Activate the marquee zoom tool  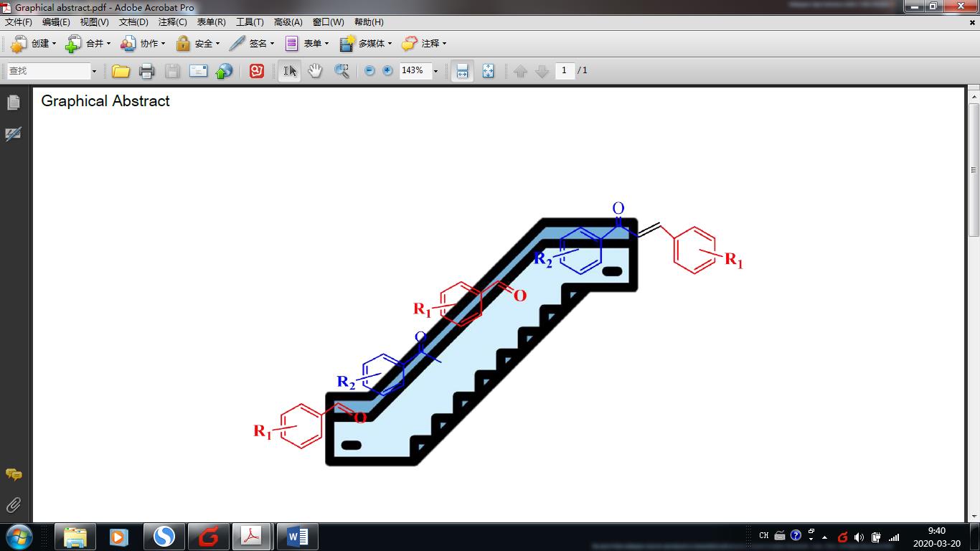point(341,71)
